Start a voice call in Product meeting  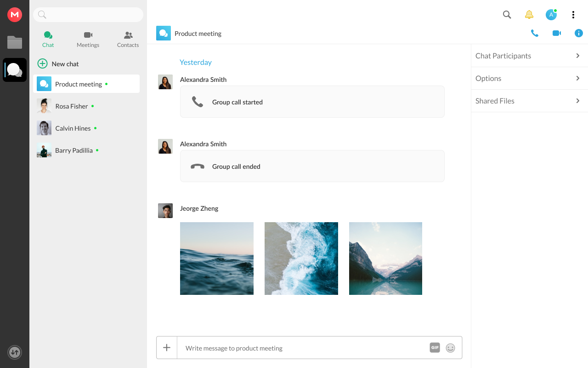point(535,33)
